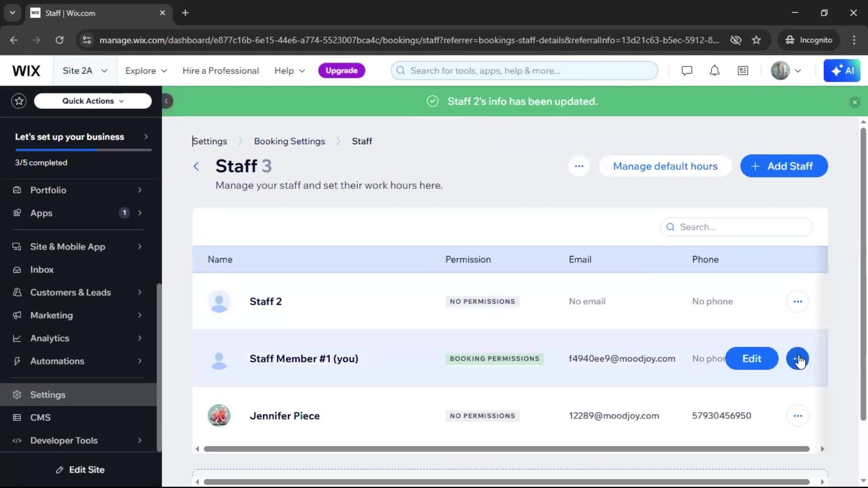
Task: Expand Site & Mobile App section
Action: [78, 247]
